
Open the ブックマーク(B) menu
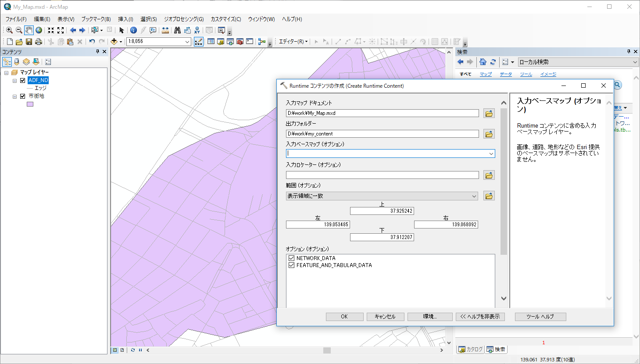[x=96, y=19]
